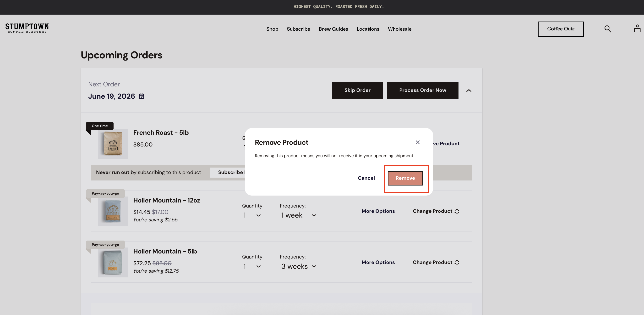Close the Remove Product dialog with X
This screenshot has height=315, width=644.
[417, 142]
